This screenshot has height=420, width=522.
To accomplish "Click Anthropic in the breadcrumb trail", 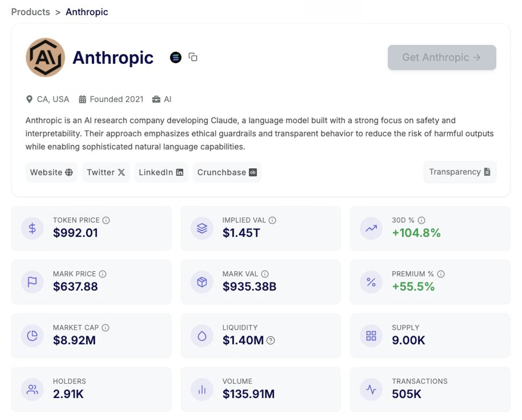I will [87, 12].
